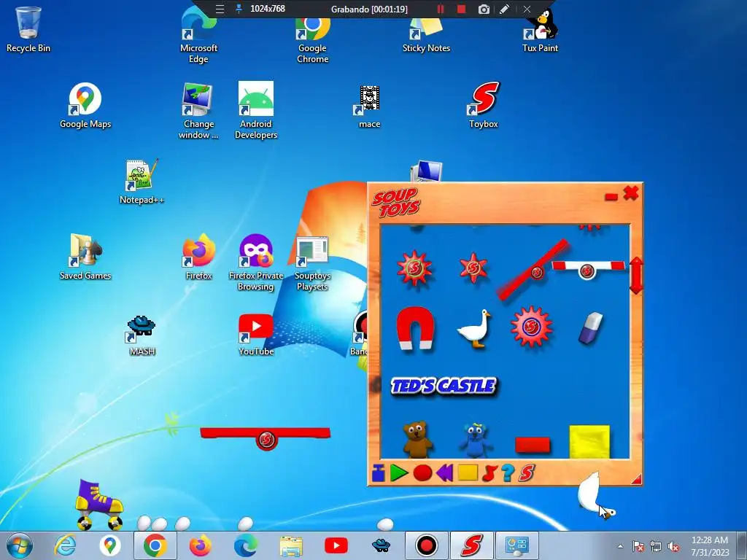Toggle the red music note sound button
This screenshot has width=747, height=560.
[489, 473]
